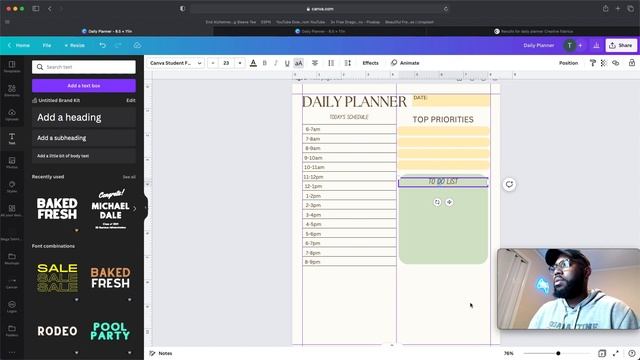This screenshot has height=360, width=640.
Task: Select the Text tab in sidebar
Action: pos(12,138)
